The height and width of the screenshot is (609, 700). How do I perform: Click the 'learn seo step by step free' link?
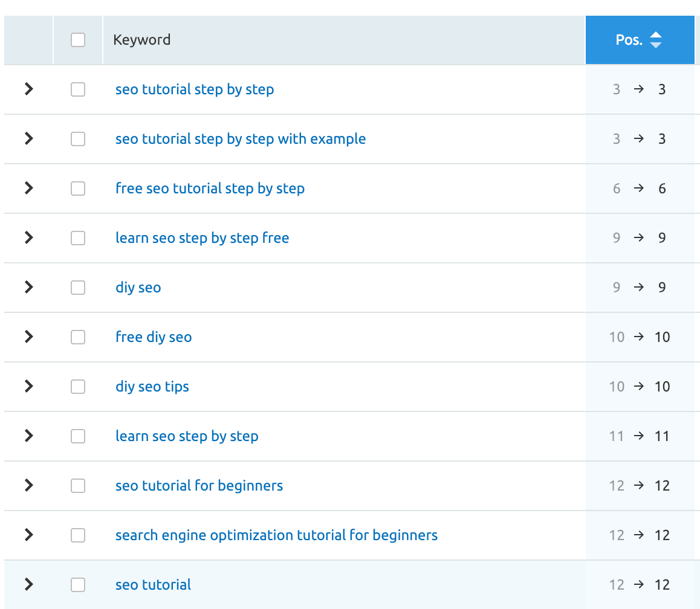click(202, 238)
